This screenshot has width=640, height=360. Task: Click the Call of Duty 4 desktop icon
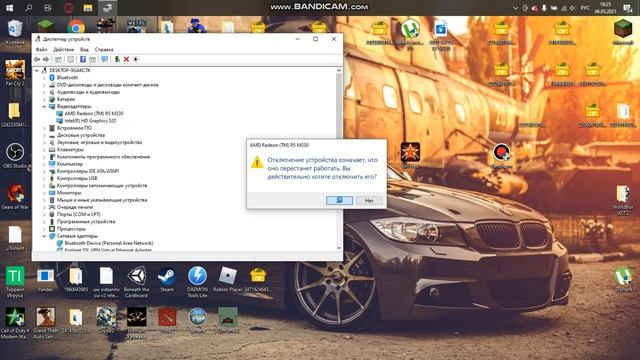click(15, 323)
